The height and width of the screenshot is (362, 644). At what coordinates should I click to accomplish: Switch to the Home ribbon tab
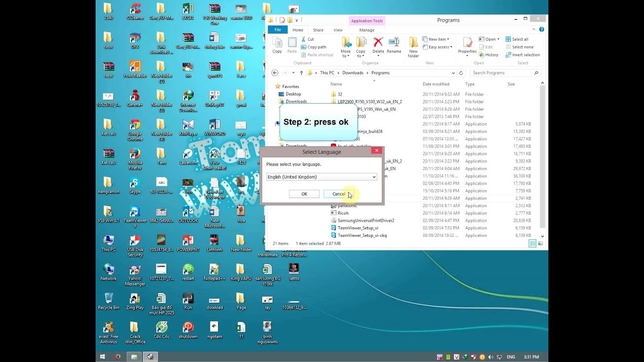(298, 30)
